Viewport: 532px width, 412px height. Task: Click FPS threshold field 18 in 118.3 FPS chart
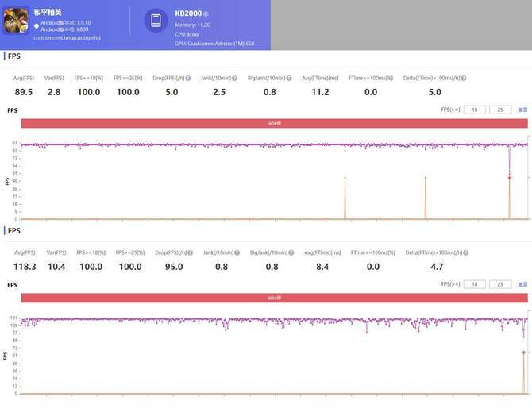point(475,284)
